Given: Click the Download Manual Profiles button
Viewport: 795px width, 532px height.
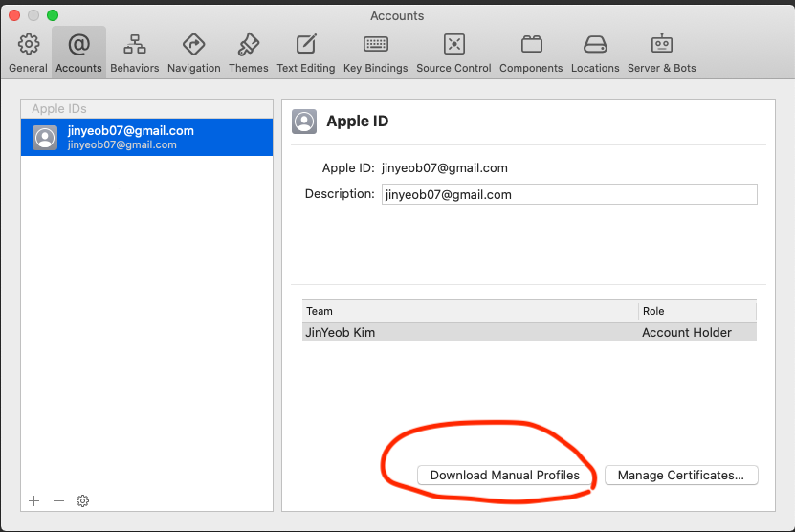Looking at the screenshot, I should pos(504,476).
